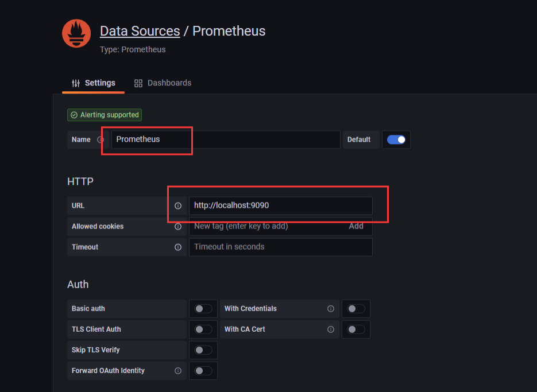This screenshot has height=392, width=537.
Task: Click Forward OAuth Identity info icon
Action: pos(178,371)
